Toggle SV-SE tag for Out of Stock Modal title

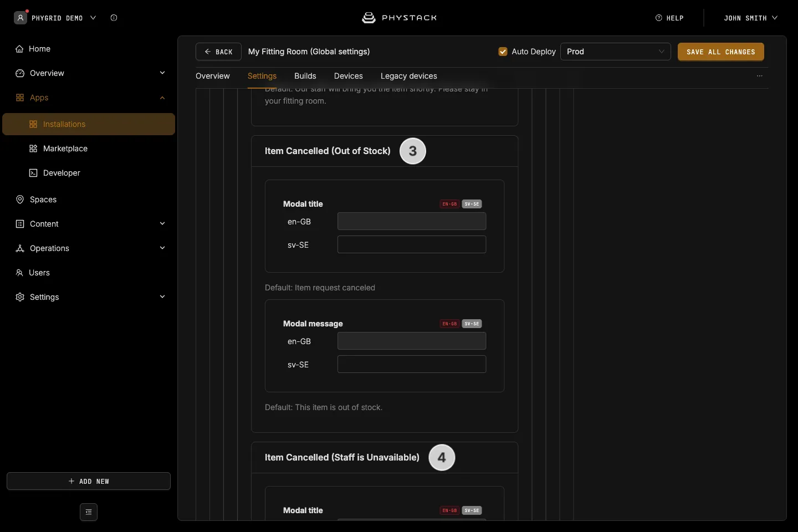click(472, 204)
